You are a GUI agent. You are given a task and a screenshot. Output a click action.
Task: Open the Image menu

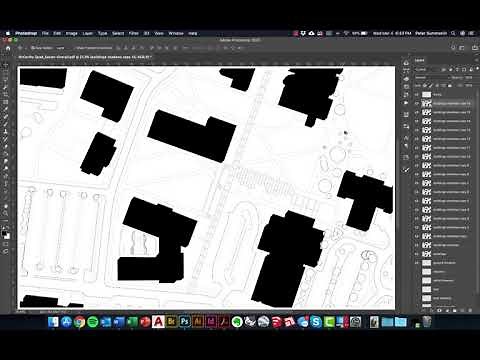(x=71, y=33)
